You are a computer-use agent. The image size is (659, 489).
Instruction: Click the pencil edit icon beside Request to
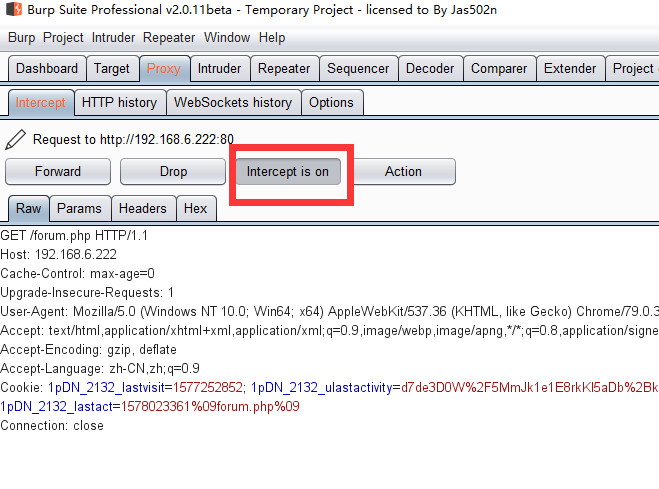click(15, 139)
